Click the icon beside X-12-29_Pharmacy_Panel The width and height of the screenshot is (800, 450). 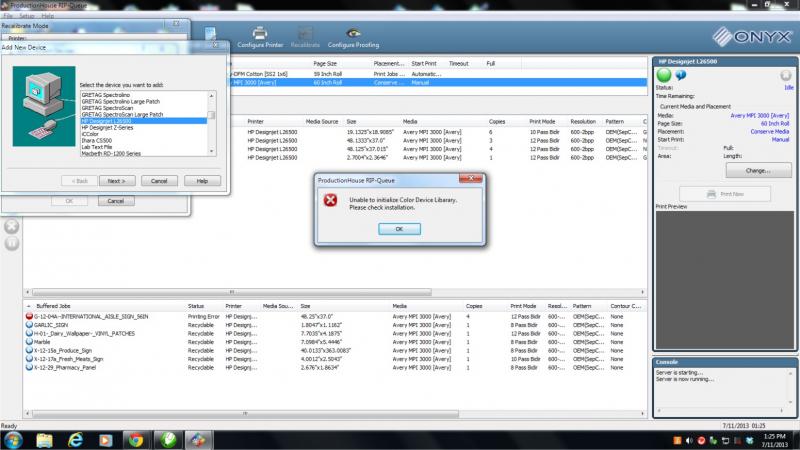[x=30, y=367]
